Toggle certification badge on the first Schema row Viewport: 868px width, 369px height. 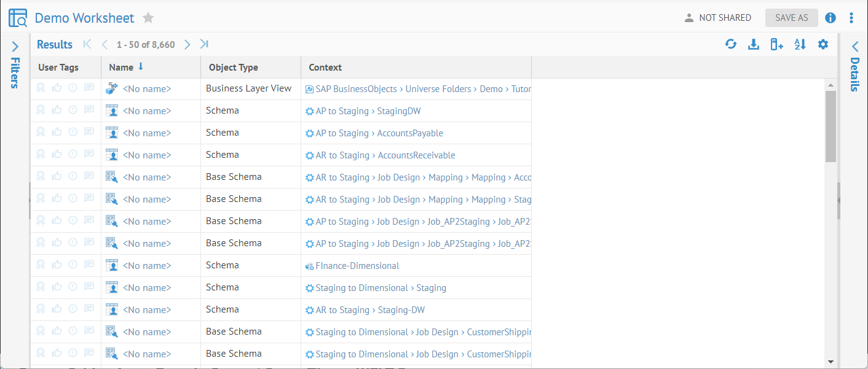[x=41, y=111]
